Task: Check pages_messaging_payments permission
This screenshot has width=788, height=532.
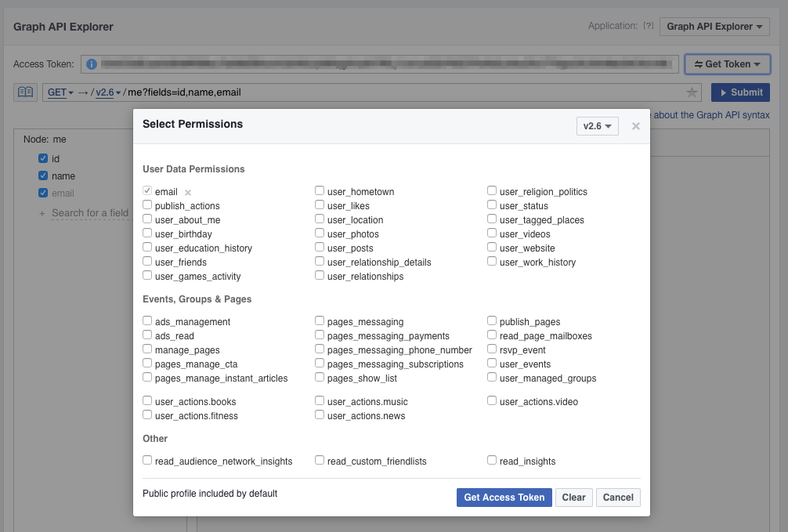Action: (x=320, y=335)
